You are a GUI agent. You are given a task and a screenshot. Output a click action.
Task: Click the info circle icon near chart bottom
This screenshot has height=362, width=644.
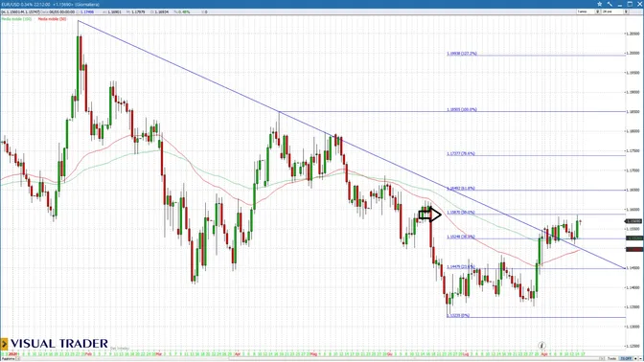coord(541,345)
